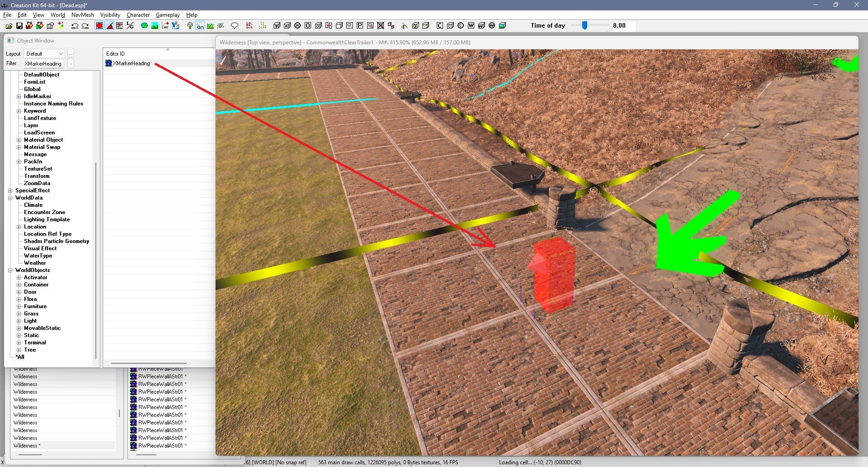
Task: Collapse the WorldObjects tree node
Action: [x=10, y=270]
